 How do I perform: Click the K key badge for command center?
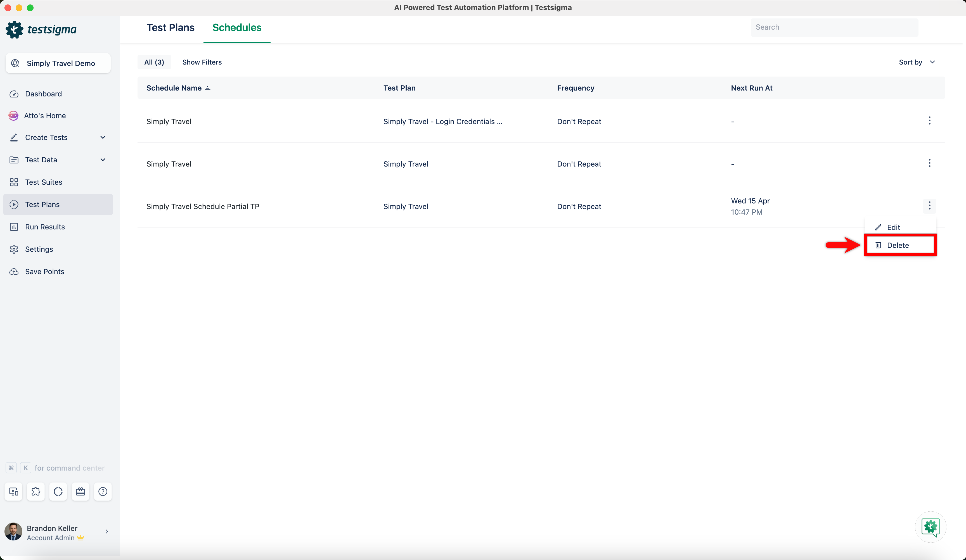(26, 468)
